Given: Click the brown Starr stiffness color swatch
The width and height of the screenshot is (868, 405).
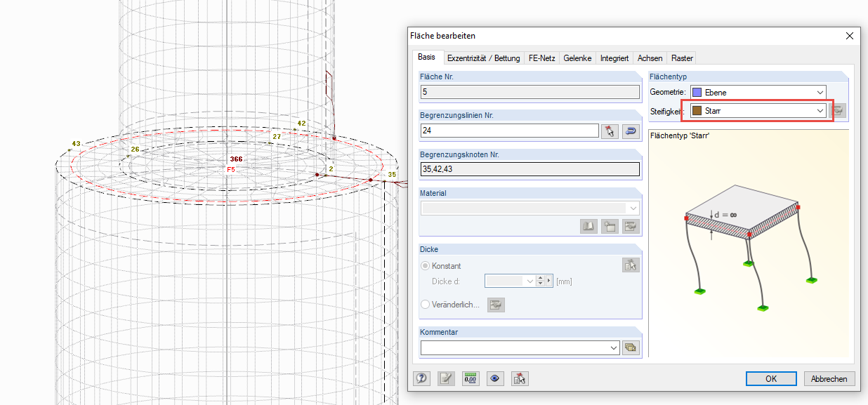Looking at the screenshot, I should tap(697, 110).
